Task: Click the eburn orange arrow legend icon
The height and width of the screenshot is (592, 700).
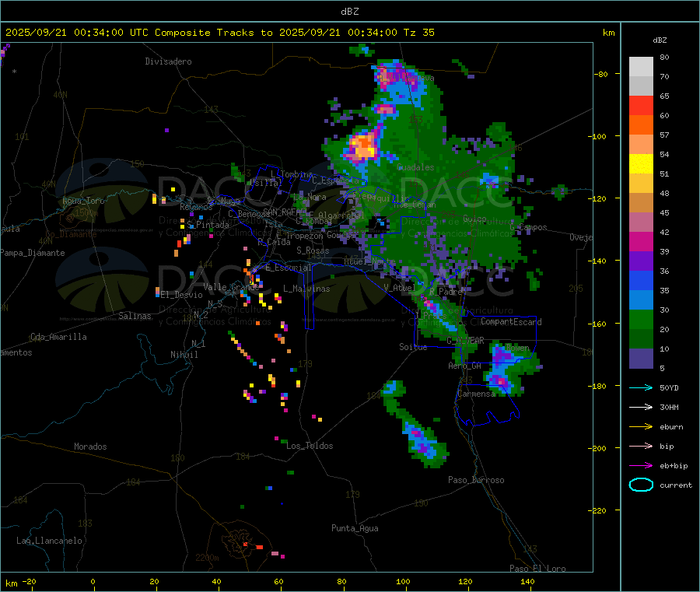Action: coord(641,426)
